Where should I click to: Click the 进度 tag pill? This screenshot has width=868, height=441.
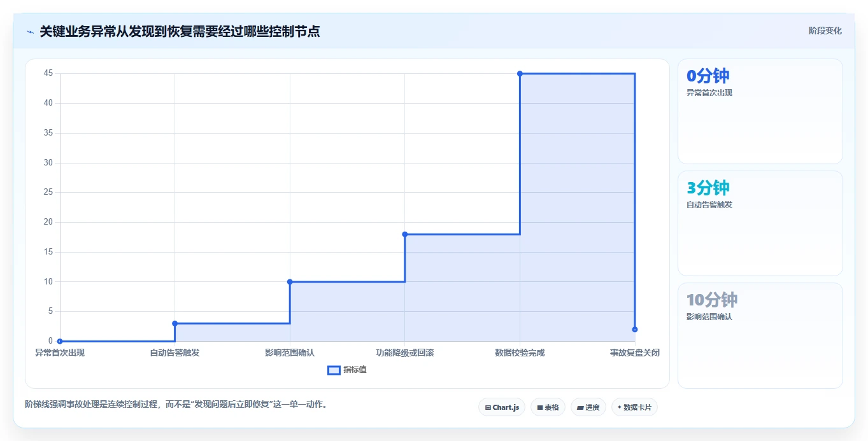(588, 407)
